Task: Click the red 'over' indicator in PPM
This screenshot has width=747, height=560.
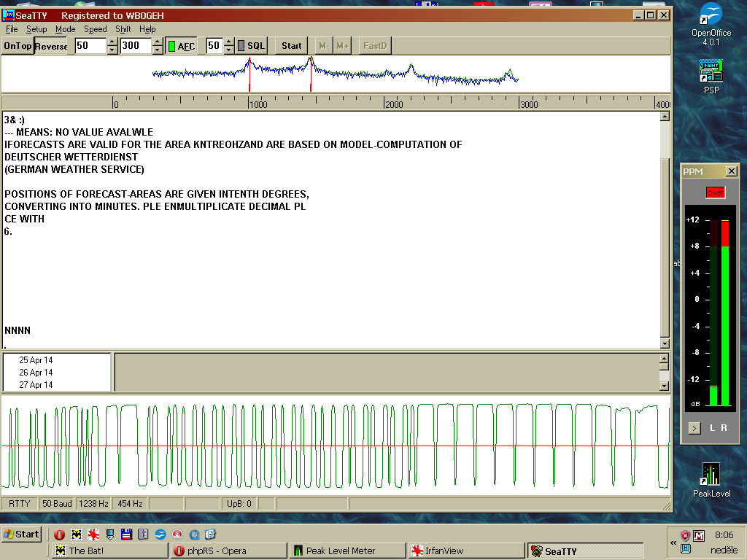Action: [715, 192]
